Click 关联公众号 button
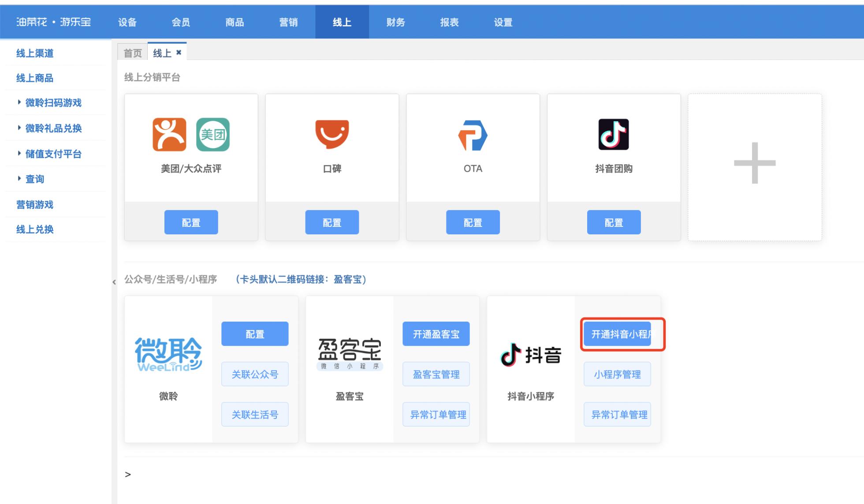 [255, 374]
